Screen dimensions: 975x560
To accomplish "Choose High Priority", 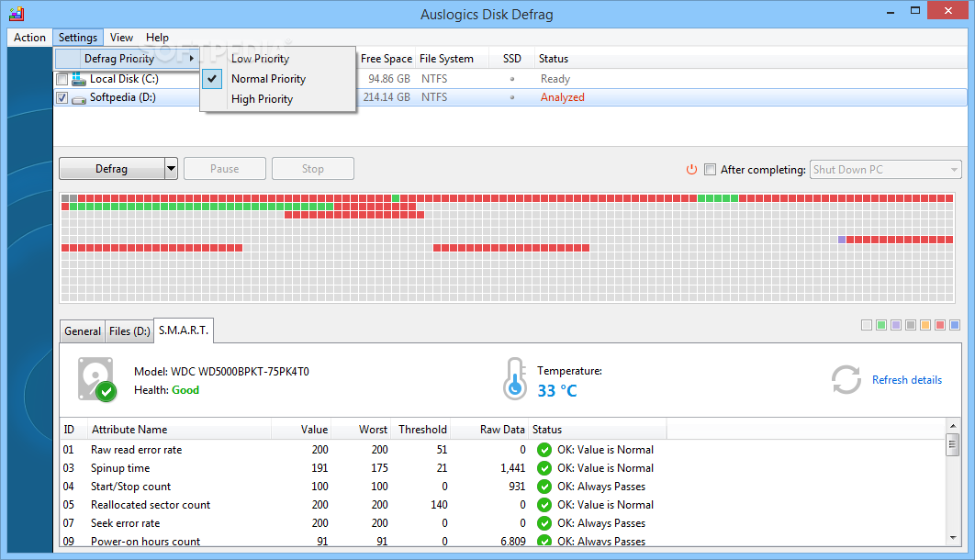I will click(x=278, y=99).
